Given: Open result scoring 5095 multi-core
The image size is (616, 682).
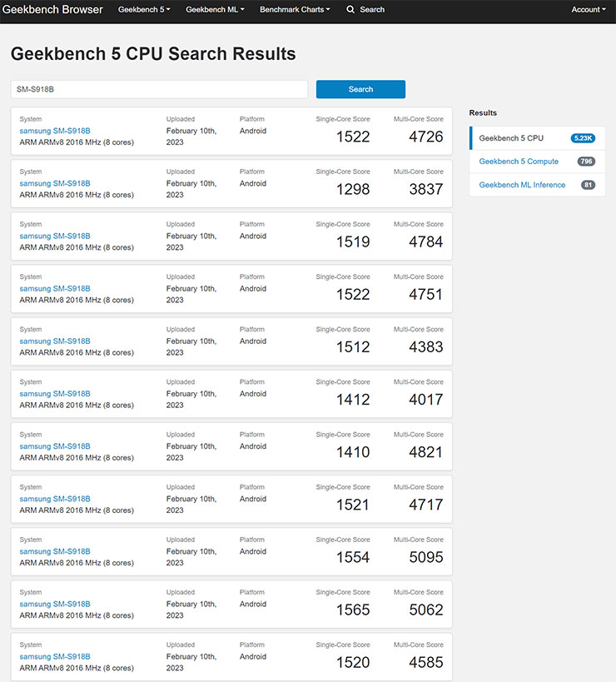Looking at the screenshot, I should click(53, 550).
